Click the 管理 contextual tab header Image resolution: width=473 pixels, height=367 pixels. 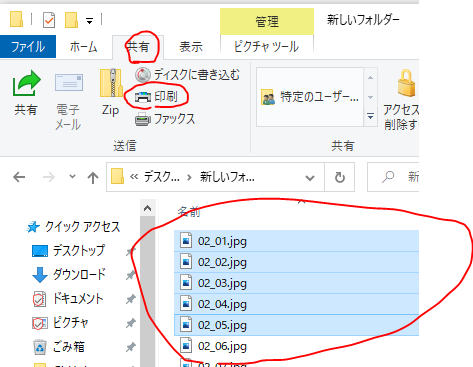pyautogui.click(x=267, y=22)
